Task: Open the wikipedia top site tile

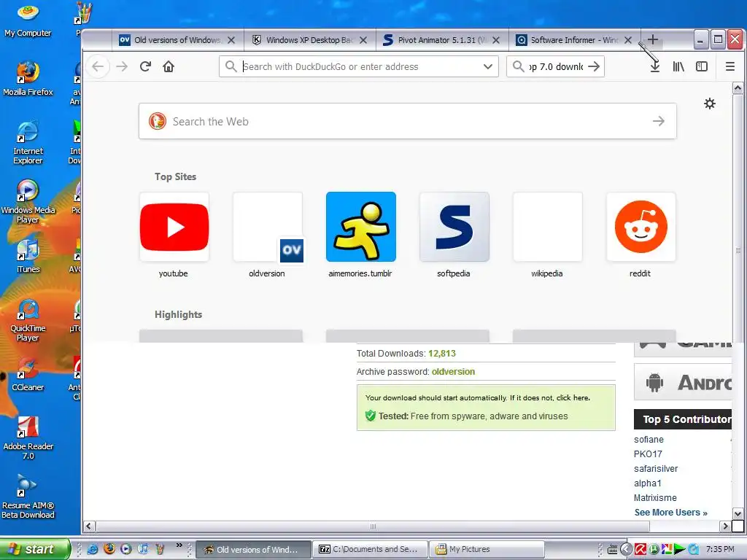Action: coord(547,227)
